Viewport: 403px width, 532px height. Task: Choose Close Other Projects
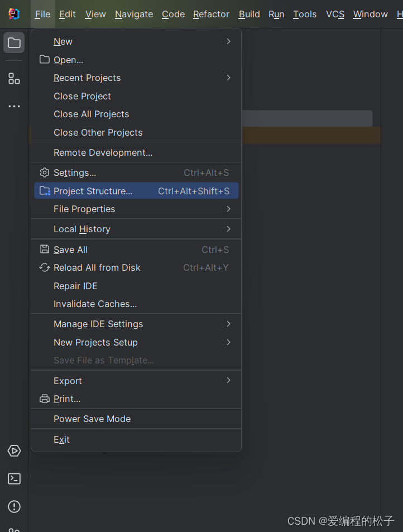[136, 132]
